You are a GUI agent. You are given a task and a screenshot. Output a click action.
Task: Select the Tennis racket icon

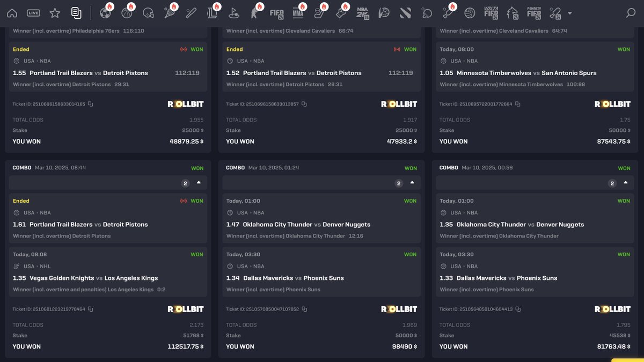[170, 13]
